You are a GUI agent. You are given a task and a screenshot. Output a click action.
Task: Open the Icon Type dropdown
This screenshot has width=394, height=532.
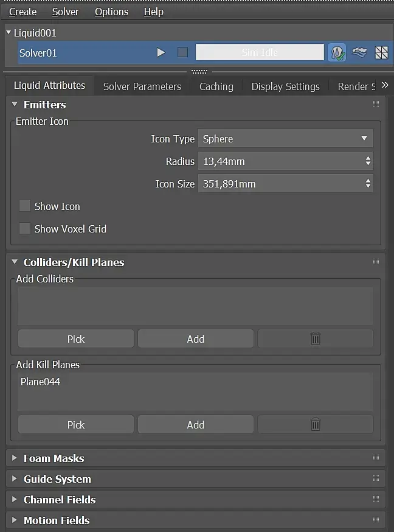(x=286, y=138)
